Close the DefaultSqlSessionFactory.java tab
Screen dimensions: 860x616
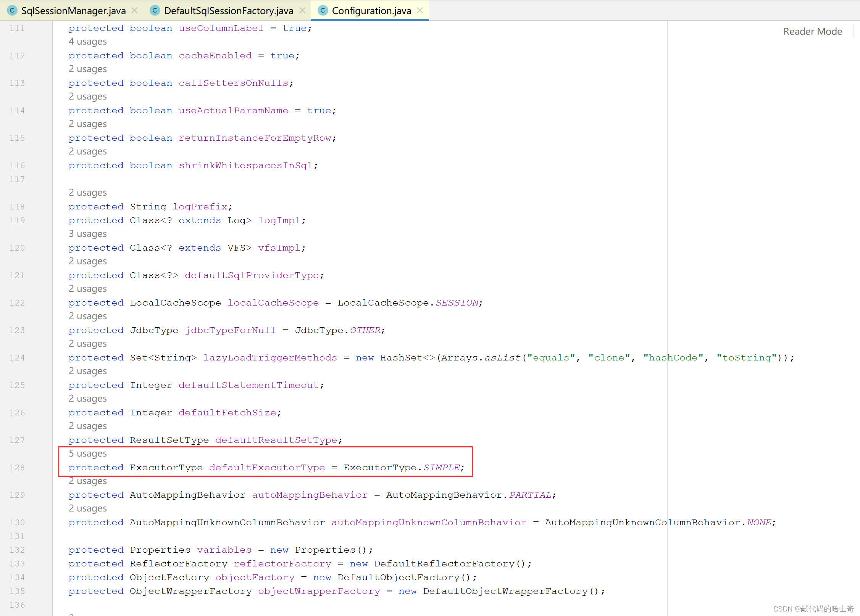(302, 11)
